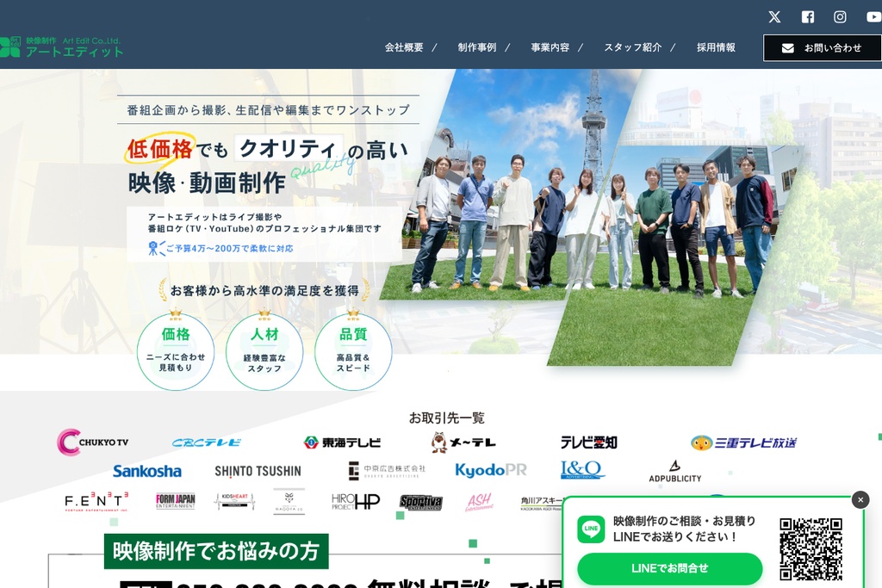Open the 制作事例 menu item
The width and height of the screenshot is (882, 588).
click(477, 47)
